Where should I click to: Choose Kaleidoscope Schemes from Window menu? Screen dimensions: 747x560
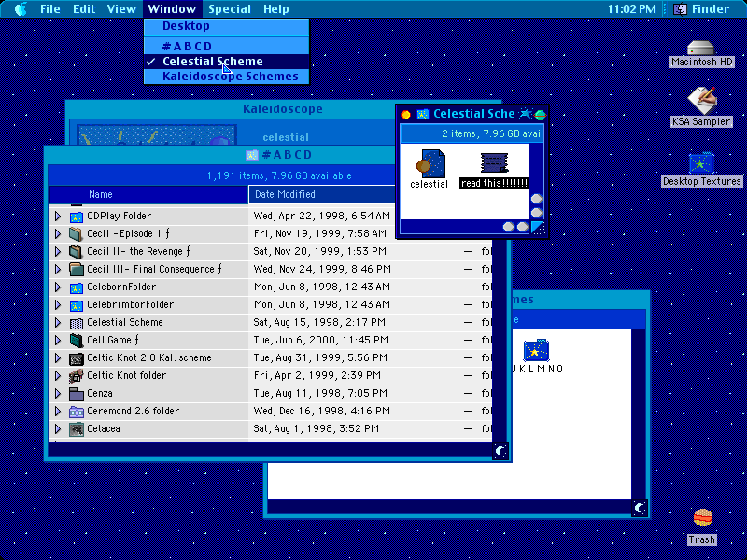tap(227, 77)
